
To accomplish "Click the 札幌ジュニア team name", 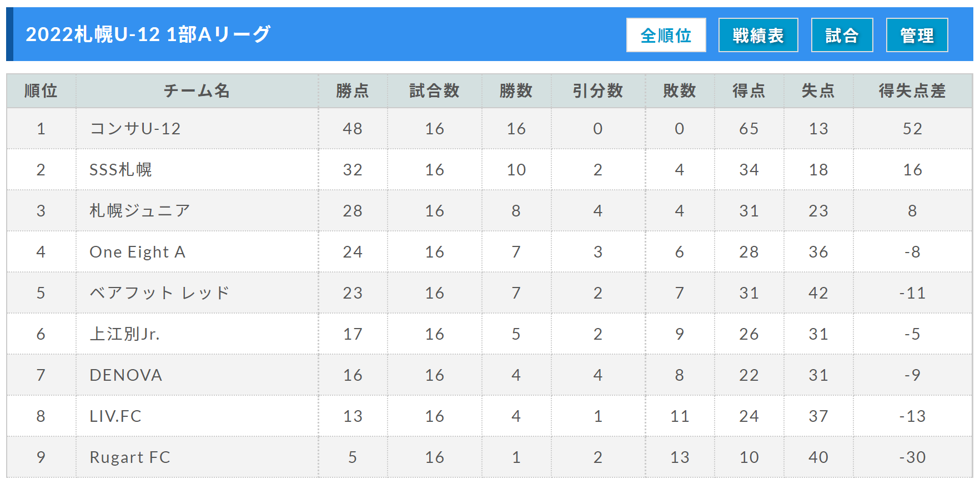I will click(x=140, y=210).
